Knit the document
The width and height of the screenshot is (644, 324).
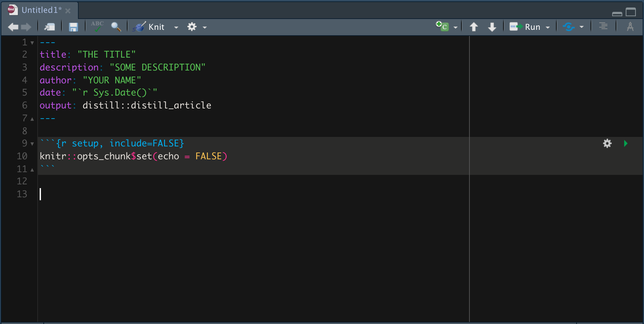[149, 27]
